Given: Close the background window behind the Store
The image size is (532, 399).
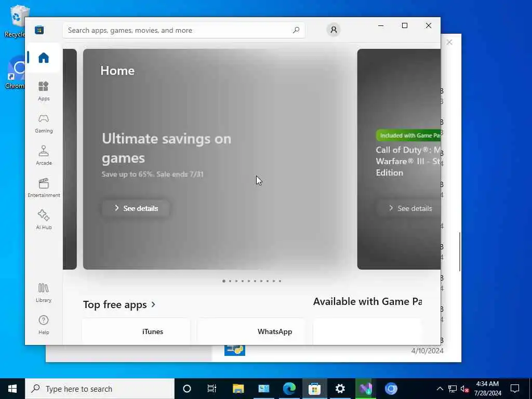Looking at the screenshot, I should point(449,43).
